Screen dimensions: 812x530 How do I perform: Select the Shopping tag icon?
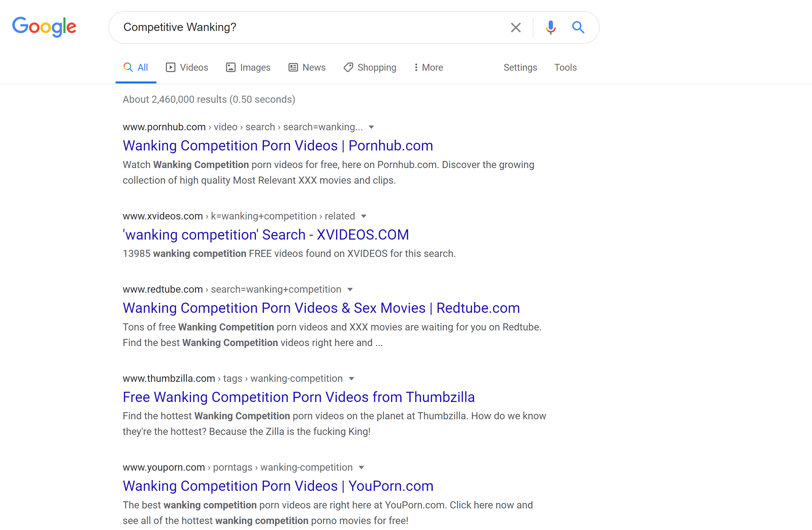point(348,67)
